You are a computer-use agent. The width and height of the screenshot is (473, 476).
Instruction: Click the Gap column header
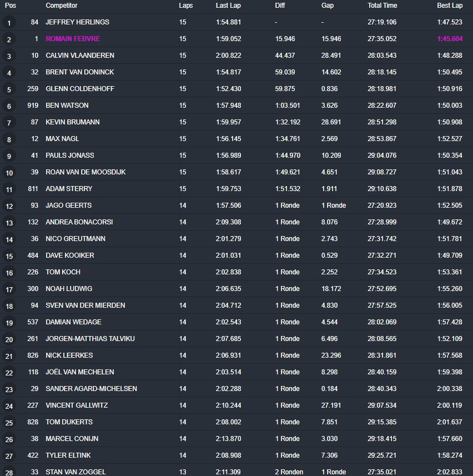pyautogui.click(x=327, y=6)
